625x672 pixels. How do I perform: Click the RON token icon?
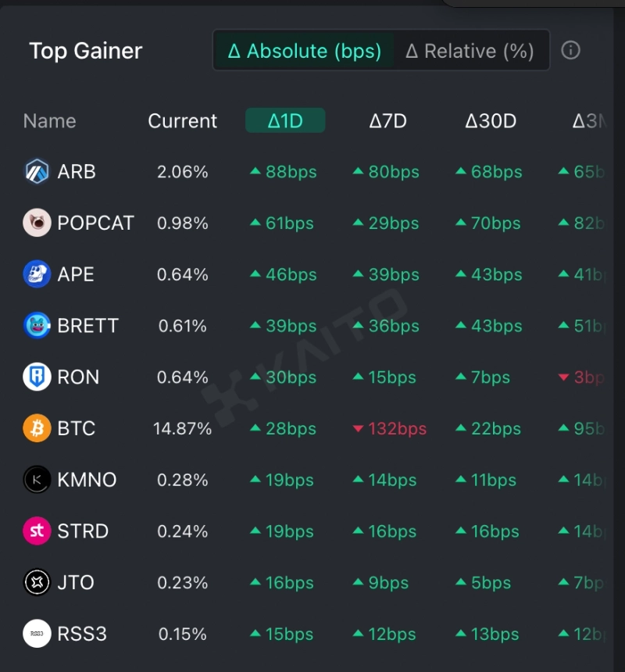[x=37, y=377]
